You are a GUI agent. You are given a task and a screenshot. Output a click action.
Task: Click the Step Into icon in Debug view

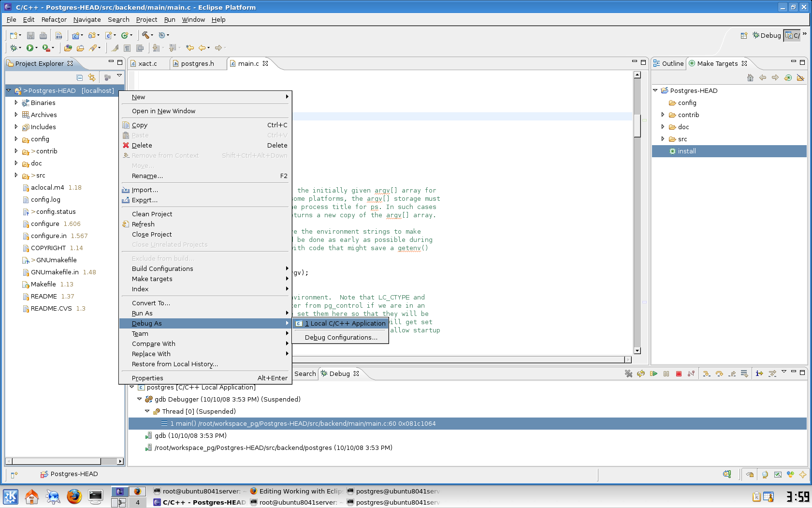pyautogui.click(x=707, y=374)
